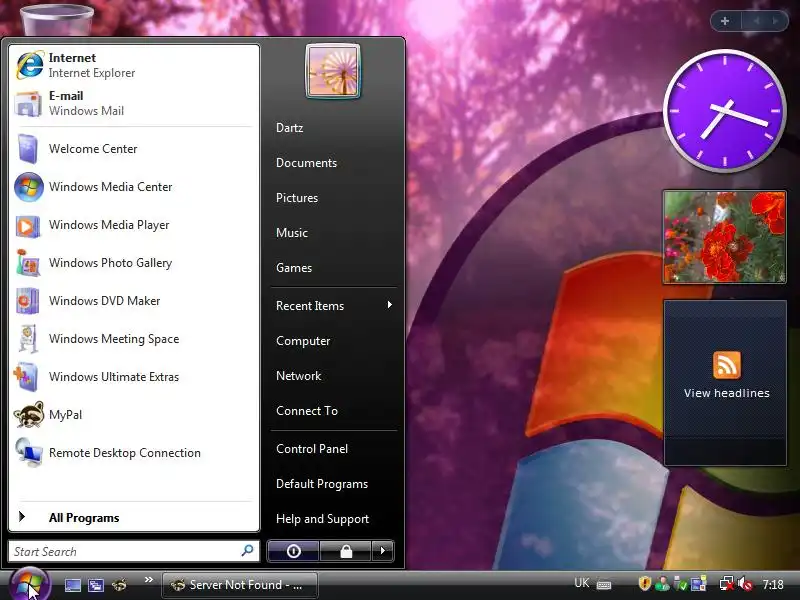Click View headlines in feed gadget
This screenshot has width=800, height=600.
point(727,393)
